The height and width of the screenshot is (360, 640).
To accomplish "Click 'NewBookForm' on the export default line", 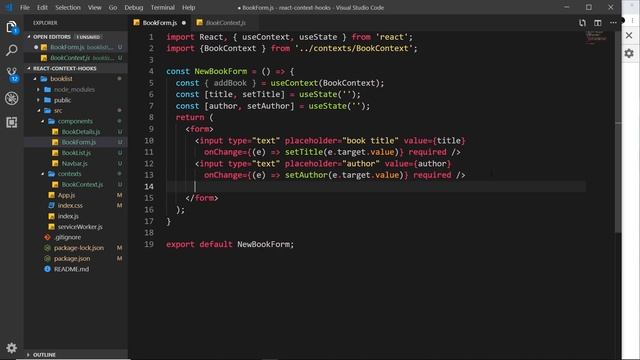I will 264,244.
